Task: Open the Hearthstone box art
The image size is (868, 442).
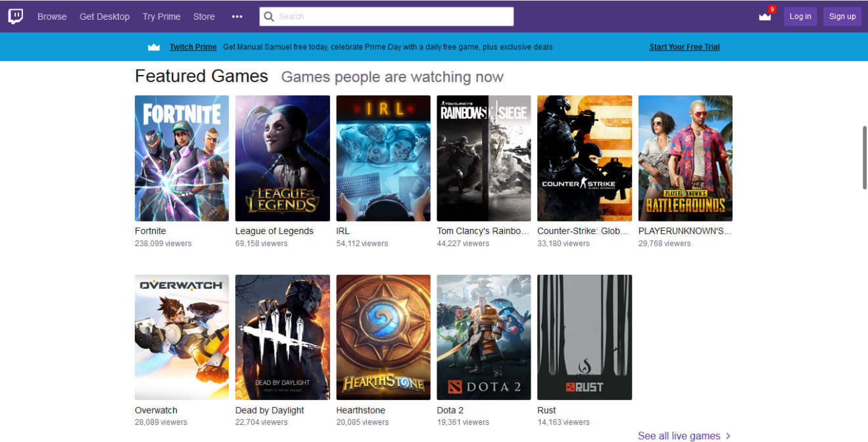Action: click(383, 337)
